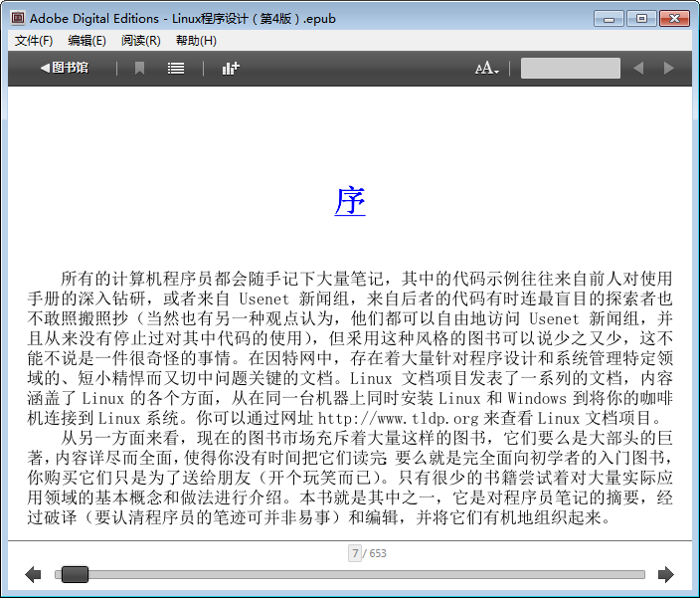Click the current page number box 7
The width and height of the screenshot is (700, 598).
click(x=355, y=553)
